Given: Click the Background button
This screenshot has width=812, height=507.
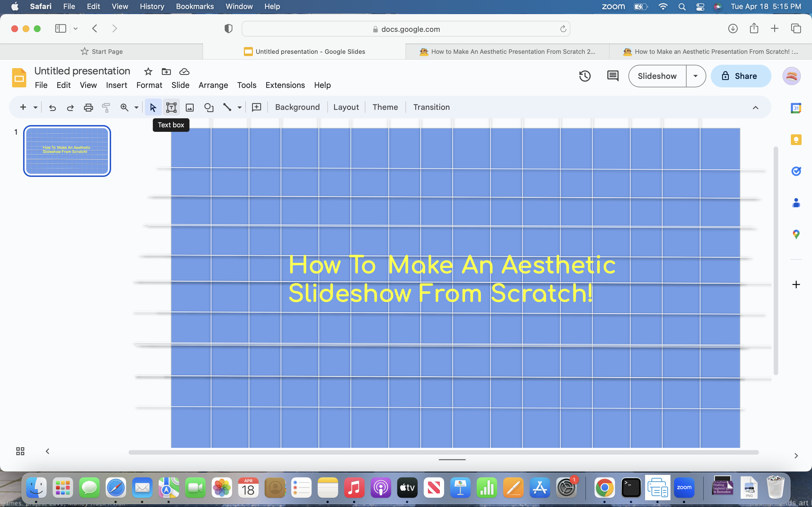Looking at the screenshot, I should 297,107.
